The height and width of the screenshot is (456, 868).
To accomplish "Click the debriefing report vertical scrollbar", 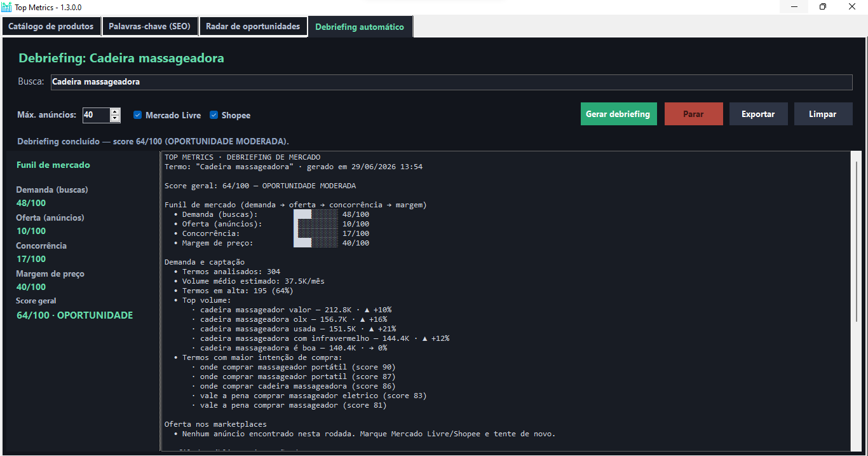I will 856,301.
